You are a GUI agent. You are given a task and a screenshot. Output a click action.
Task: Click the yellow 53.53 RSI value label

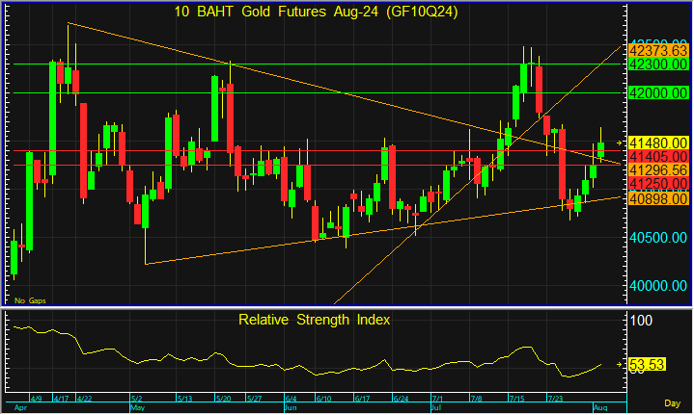pos(647,365)
